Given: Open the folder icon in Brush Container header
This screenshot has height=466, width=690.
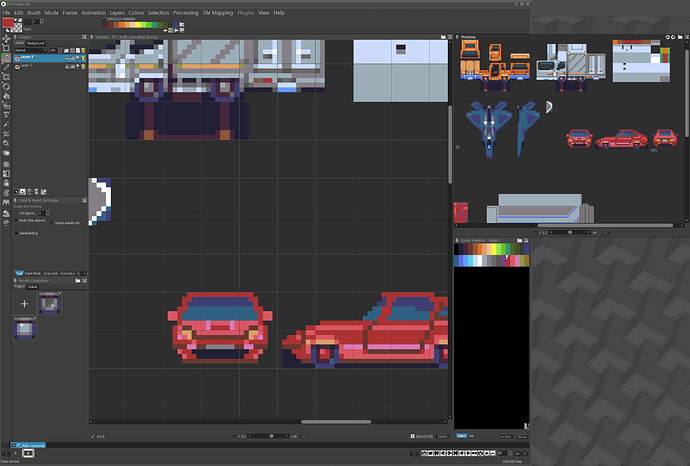Looking at the screenshot, I should pos(78,281).
